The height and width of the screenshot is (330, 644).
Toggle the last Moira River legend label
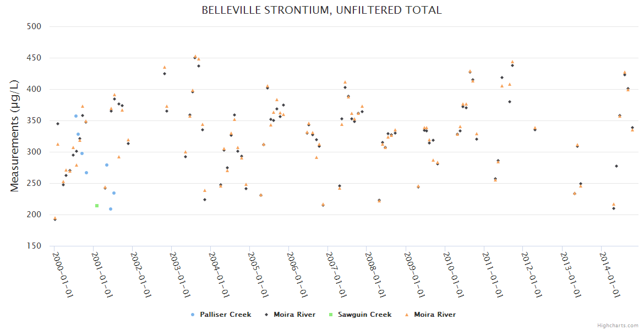435,315
